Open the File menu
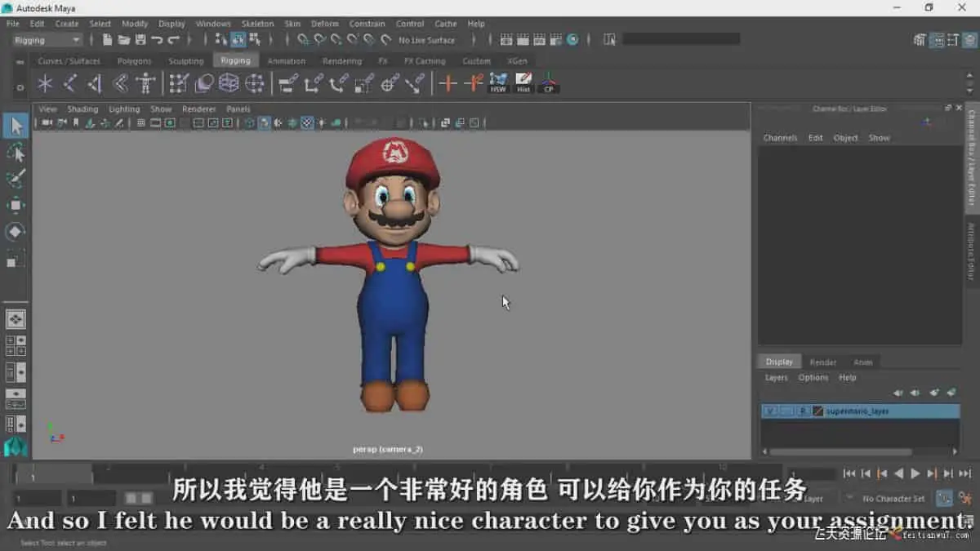Screen dimensions: 980x551 point(13,24)
